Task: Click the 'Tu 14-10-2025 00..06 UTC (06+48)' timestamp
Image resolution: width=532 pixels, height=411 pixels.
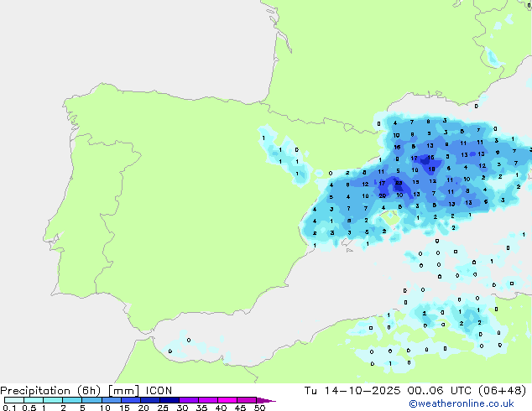Action: (x=415, y=391)
